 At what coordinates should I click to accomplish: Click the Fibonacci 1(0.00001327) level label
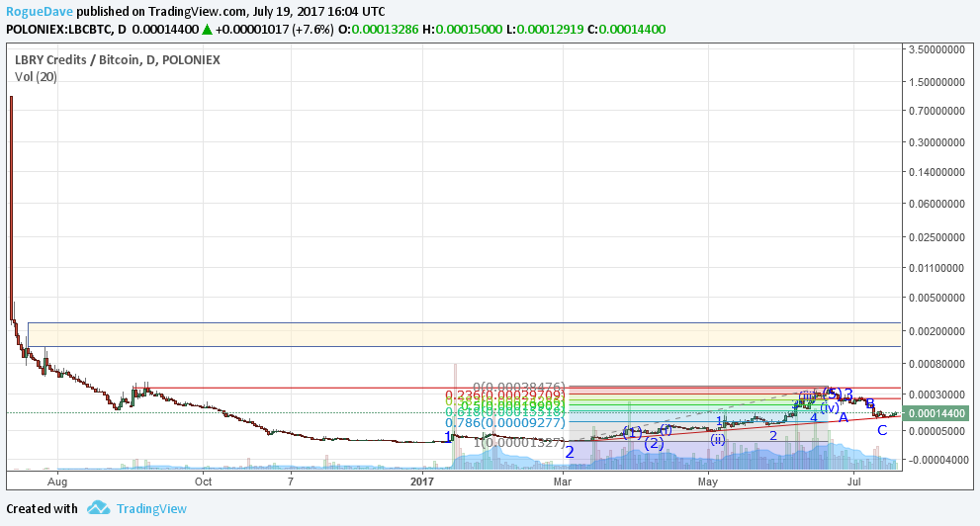pyautogui.click(x=519, y=443)
